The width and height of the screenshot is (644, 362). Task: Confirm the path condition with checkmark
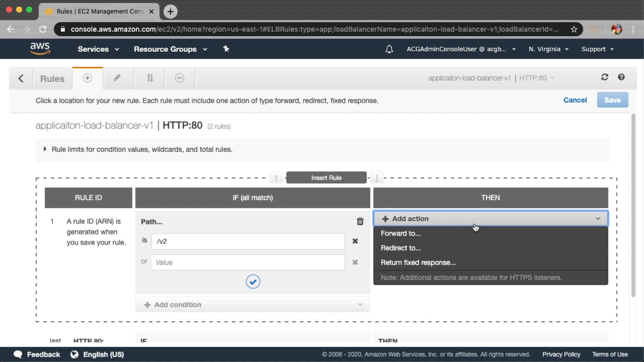tap(253, 282)
